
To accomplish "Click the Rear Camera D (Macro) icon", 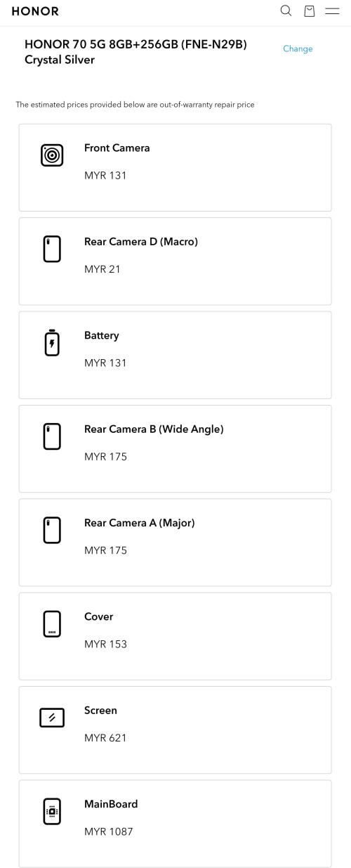I will pos(52,249).
